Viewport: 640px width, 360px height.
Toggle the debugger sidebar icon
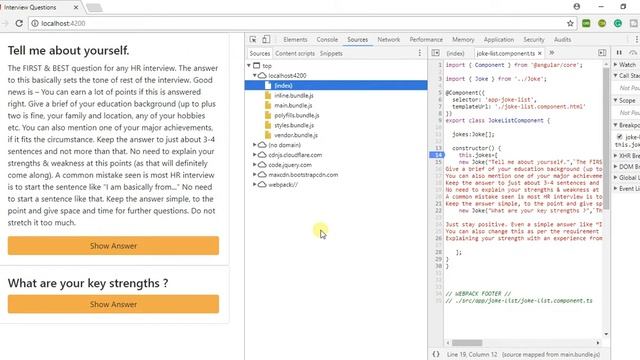coord(602,53)
